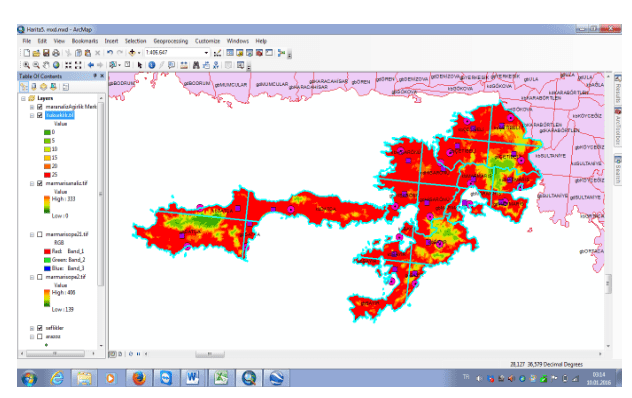Select the Select Elements arrow tool

tap(139, 65)
